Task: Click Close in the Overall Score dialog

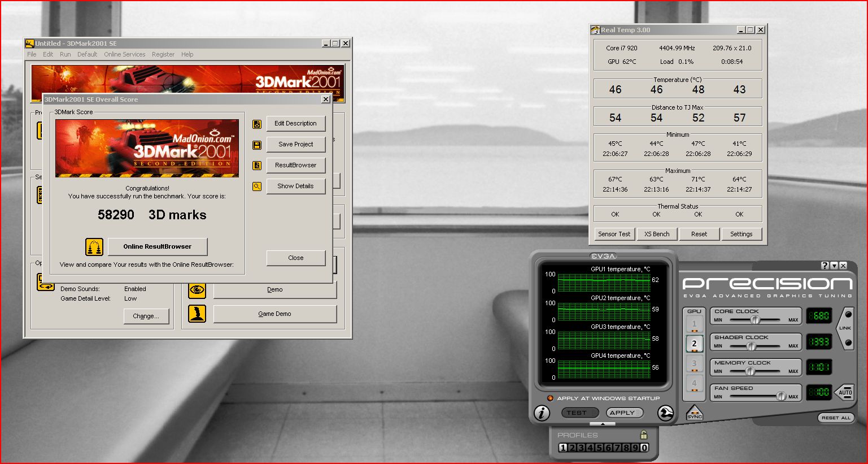Action: [296, 258]
